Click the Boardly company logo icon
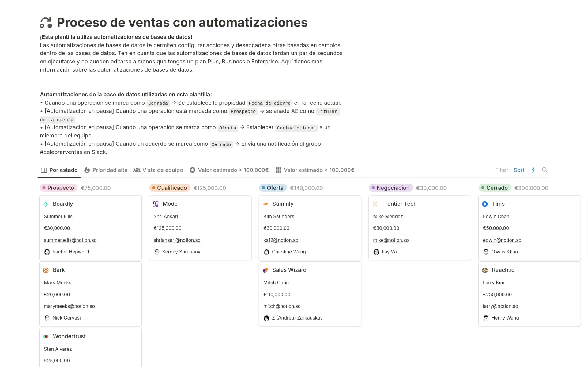Image resolution: width=588 pixels, height=367 pixels. 46,204
